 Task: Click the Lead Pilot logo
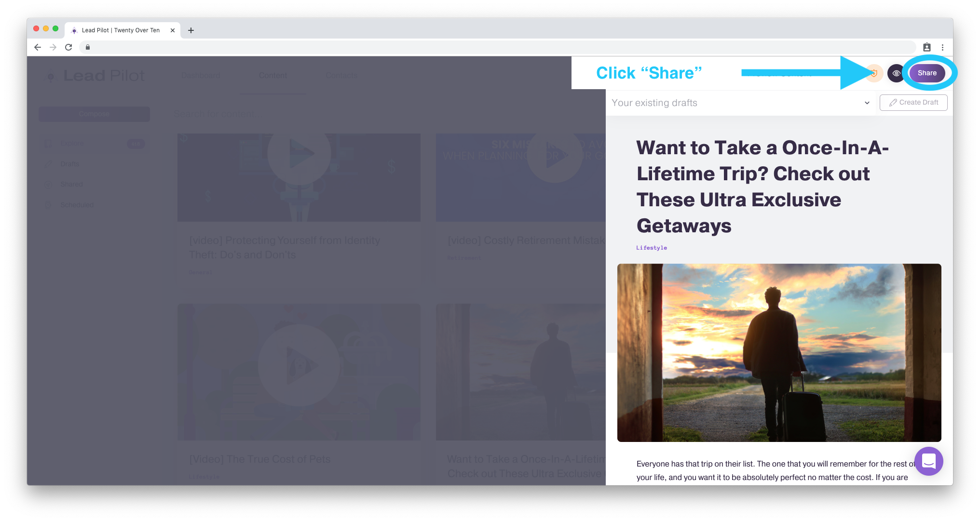tap(94, 76)
